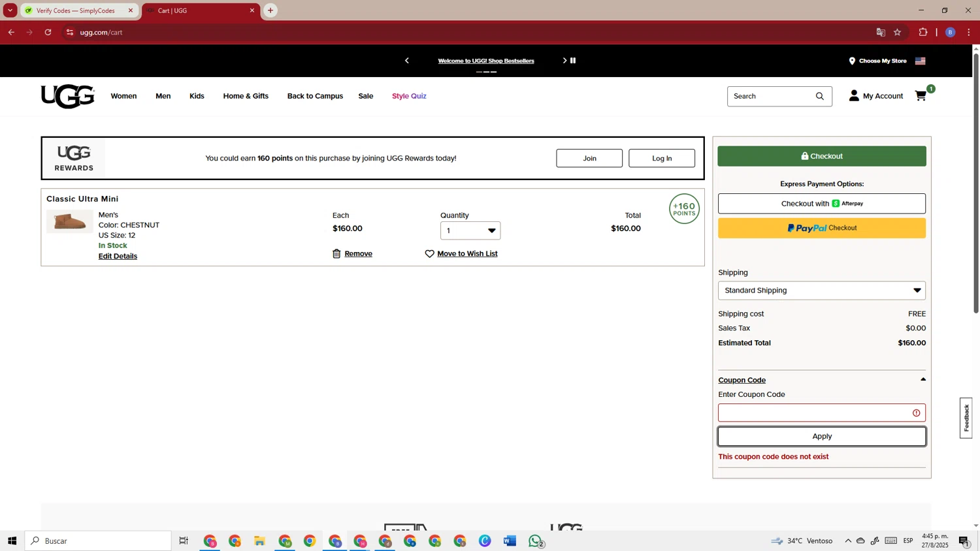Click the search magnifier icon
980x551 pixels.
point(820,96)
